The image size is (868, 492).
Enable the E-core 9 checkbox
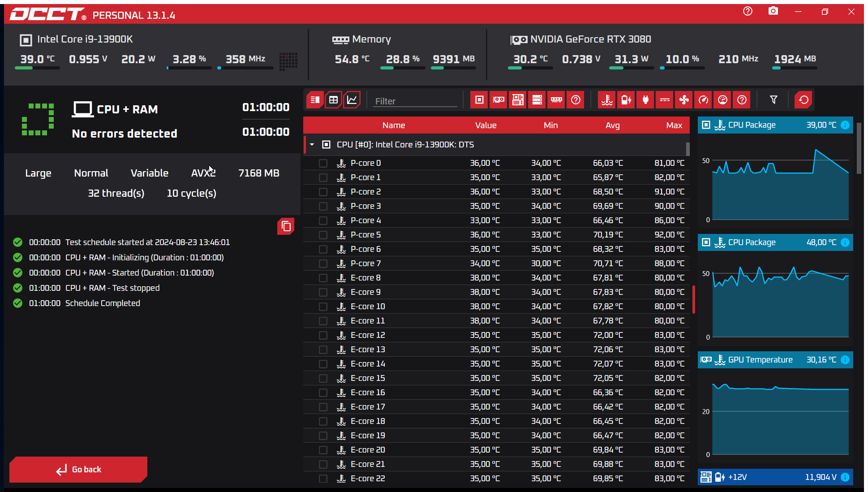pos(323,292)
